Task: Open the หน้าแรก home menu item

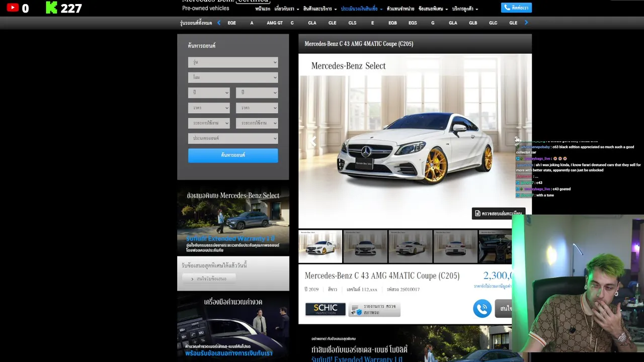Action: 262,9
